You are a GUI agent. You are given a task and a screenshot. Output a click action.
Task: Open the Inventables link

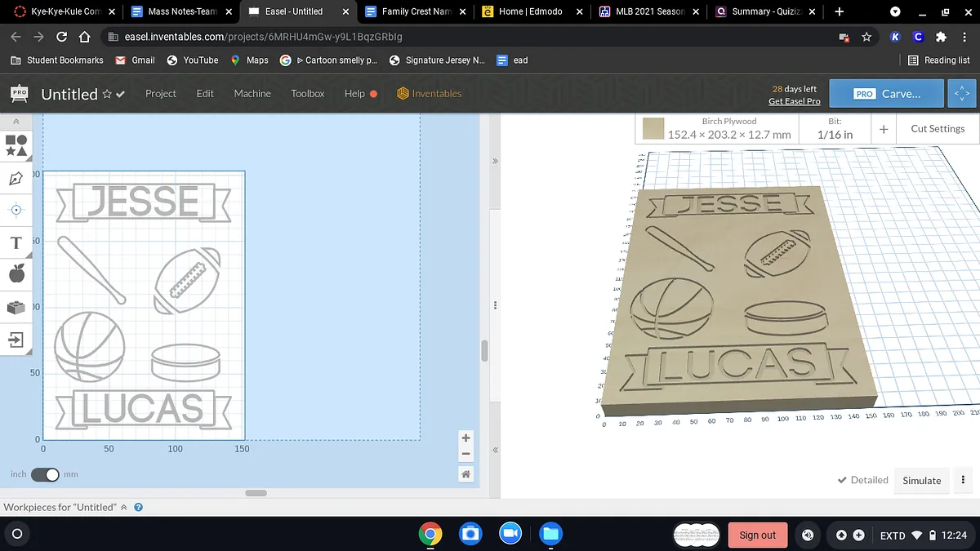pyautogui.click(x=429, y=93)
